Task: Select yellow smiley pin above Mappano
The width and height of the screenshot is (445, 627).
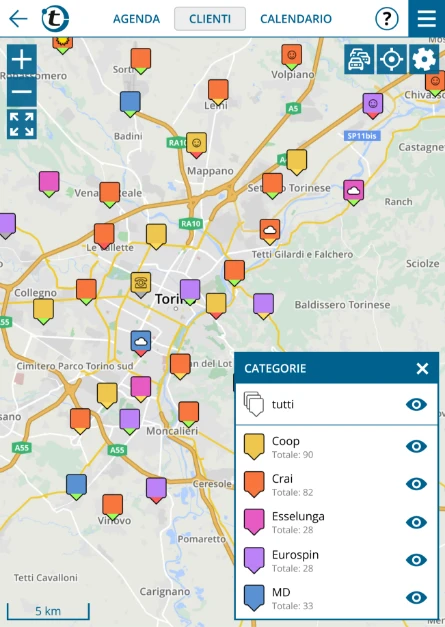Action: [x=196, y=145]
